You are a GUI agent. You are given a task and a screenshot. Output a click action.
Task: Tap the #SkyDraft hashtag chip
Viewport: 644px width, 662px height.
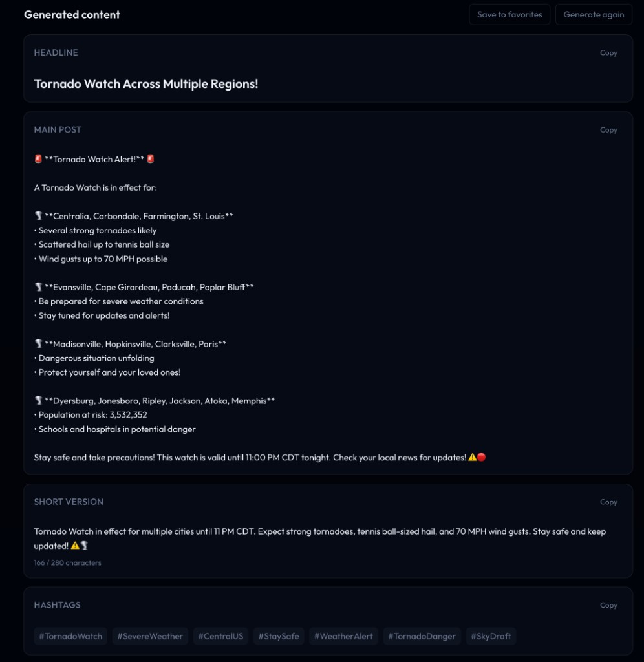click(x=491, y=636)
